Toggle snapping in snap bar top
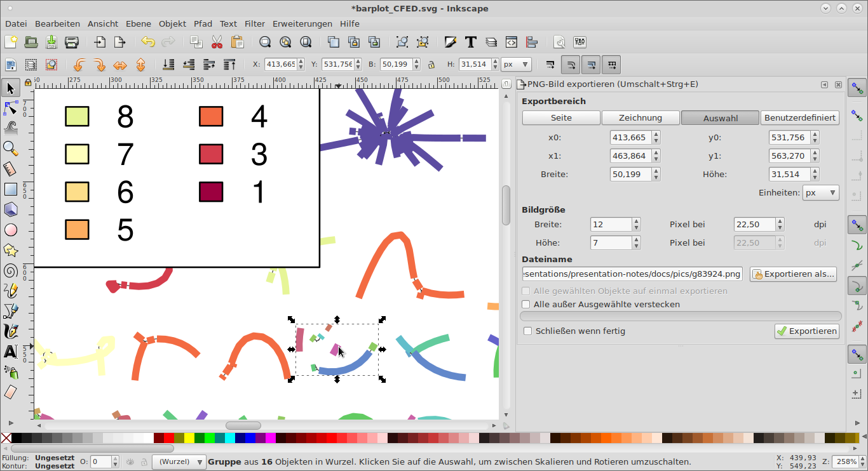This screenshot has width=868, height=471. click(858, 88)
